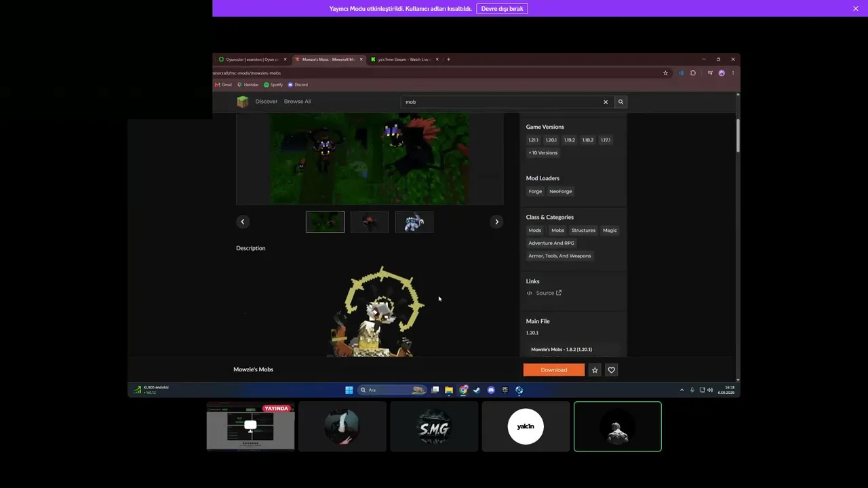868x488 pixels.
Task: Click the large gallery preview image
Action: click(370, 159)
